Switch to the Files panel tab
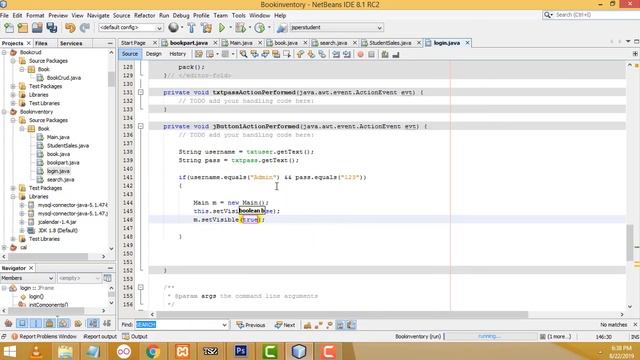This screenshot has width=640, height=360. click(41, 43)
